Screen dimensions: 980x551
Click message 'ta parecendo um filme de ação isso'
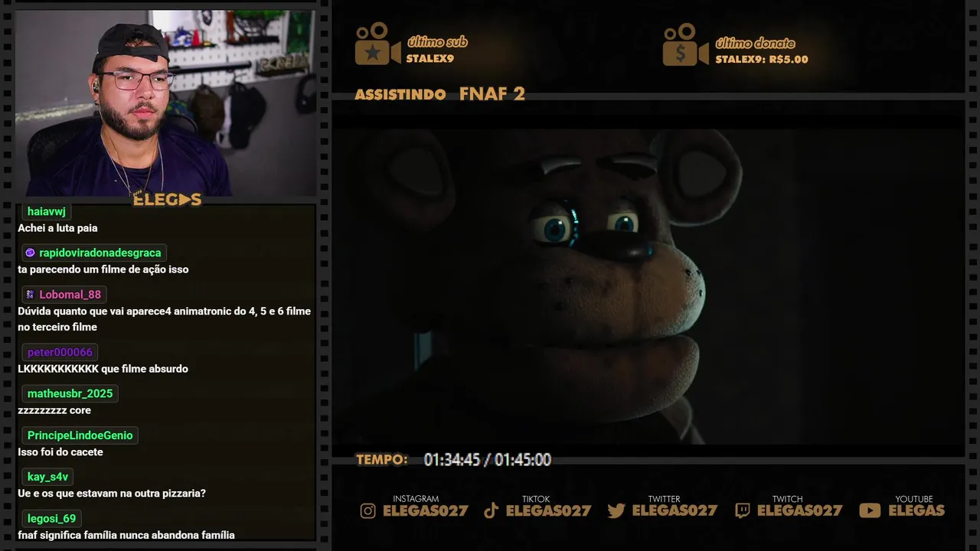pyautogui.click(x=103, y=269)
